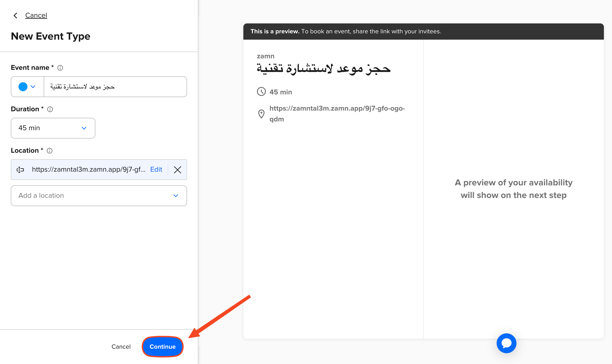Viewport: 612px width, 364px height.
Task: Open the Event name info tooltip icon
Action: point(60,68)
